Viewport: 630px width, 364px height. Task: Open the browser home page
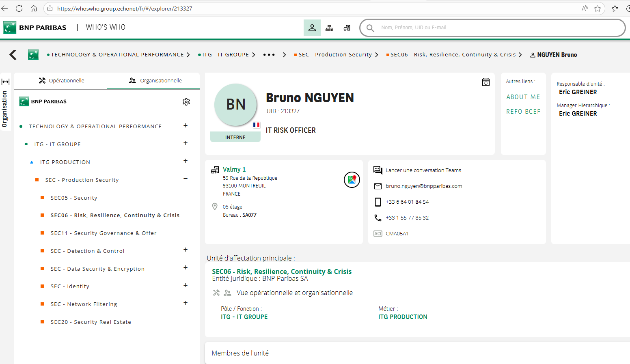tap(34, 8)
